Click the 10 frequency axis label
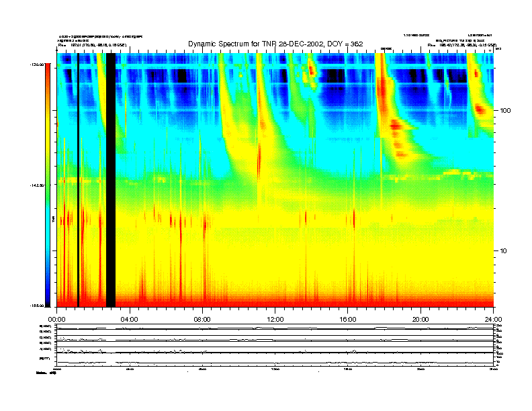This screenshot has width=532, height=411. [x=504, y=251]
